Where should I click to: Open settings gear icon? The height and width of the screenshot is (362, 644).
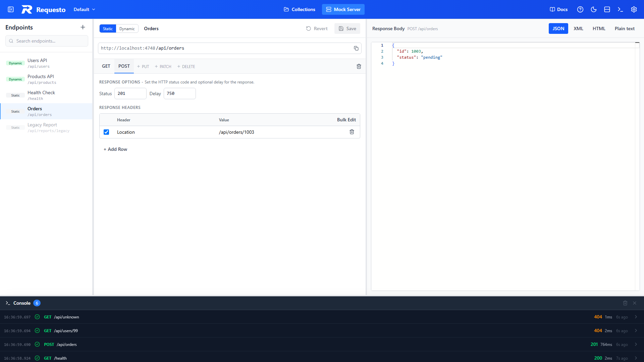click(x=634, y=9)
